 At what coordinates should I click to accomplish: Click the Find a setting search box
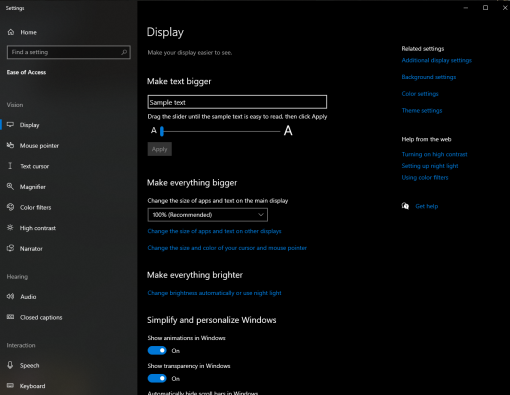[68, 52]
